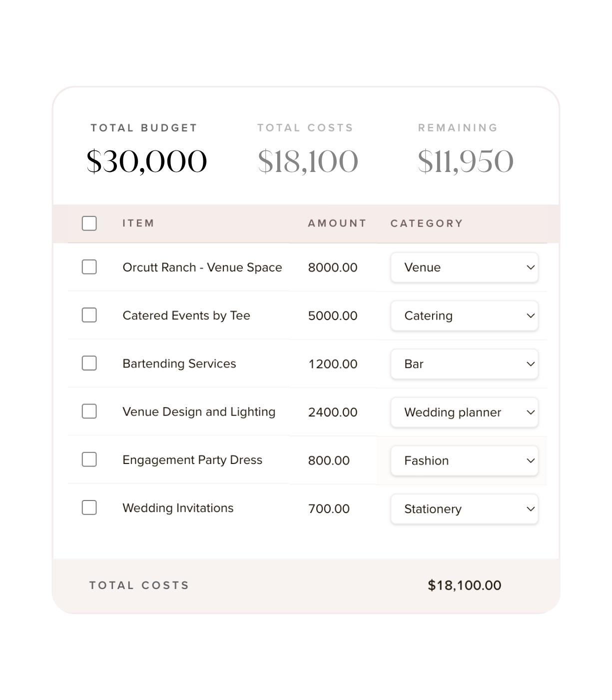The width and height of the screenshot is (612, 700).
Task: Edit the 8000.00 amount field
Action: pyautogui.click(x=333, y=267)
